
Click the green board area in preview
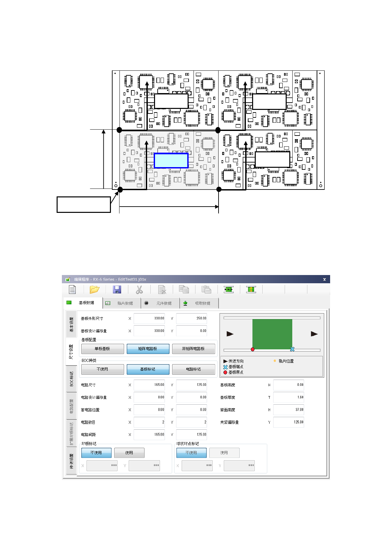click(272, 334)
